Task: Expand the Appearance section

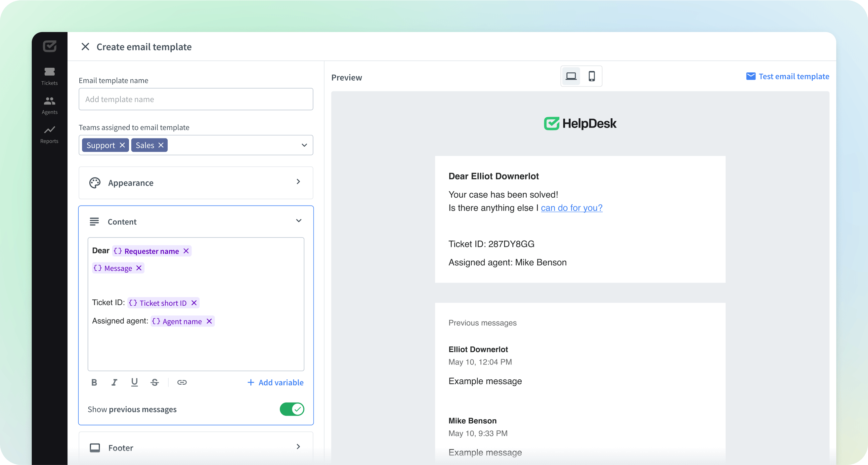Action: coord(298,182)
